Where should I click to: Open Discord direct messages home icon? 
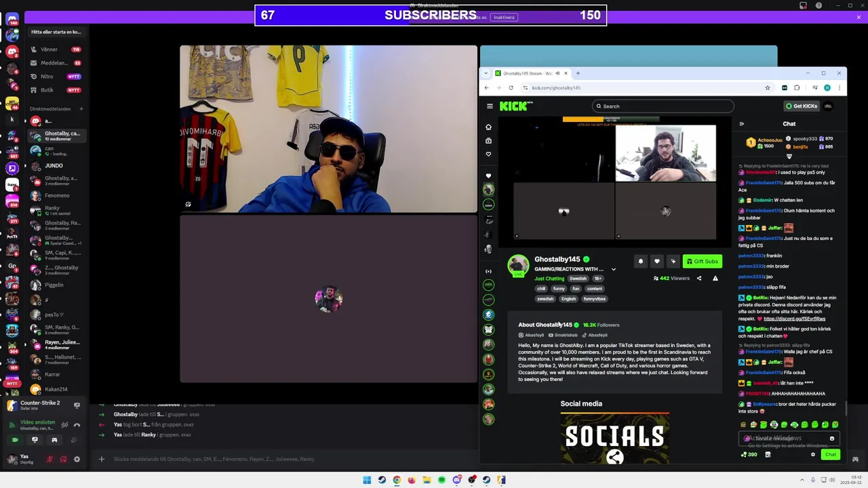pos(12,19)
